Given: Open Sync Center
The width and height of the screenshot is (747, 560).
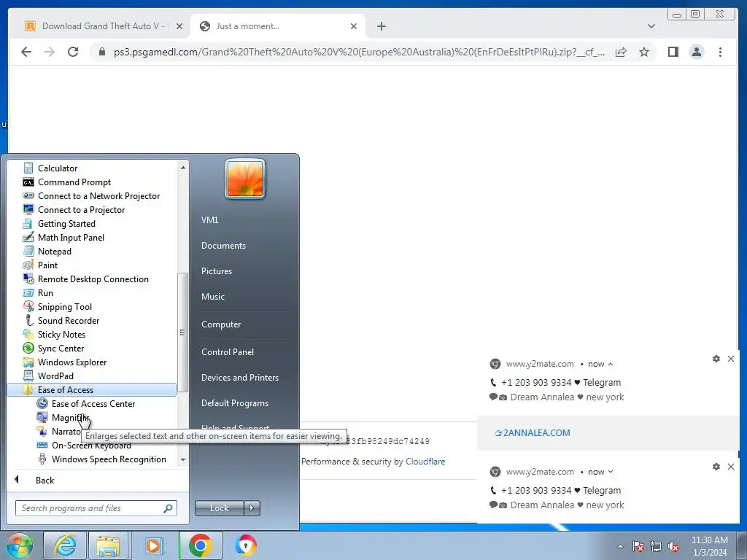Looking at the screenshot, I should [x=61, y=348].
